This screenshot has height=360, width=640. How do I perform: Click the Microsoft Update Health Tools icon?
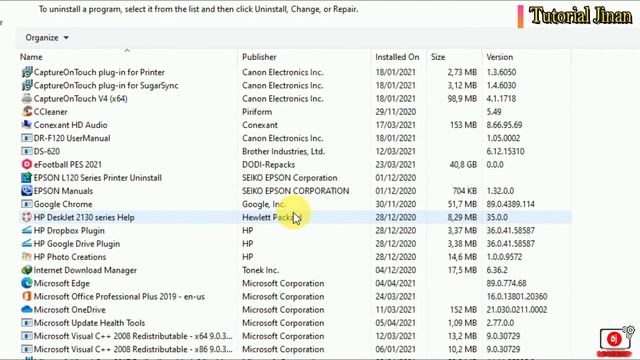tap(27, 322)
